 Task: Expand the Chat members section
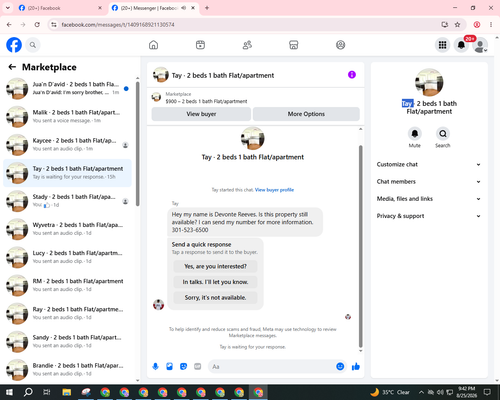[429, 182]
